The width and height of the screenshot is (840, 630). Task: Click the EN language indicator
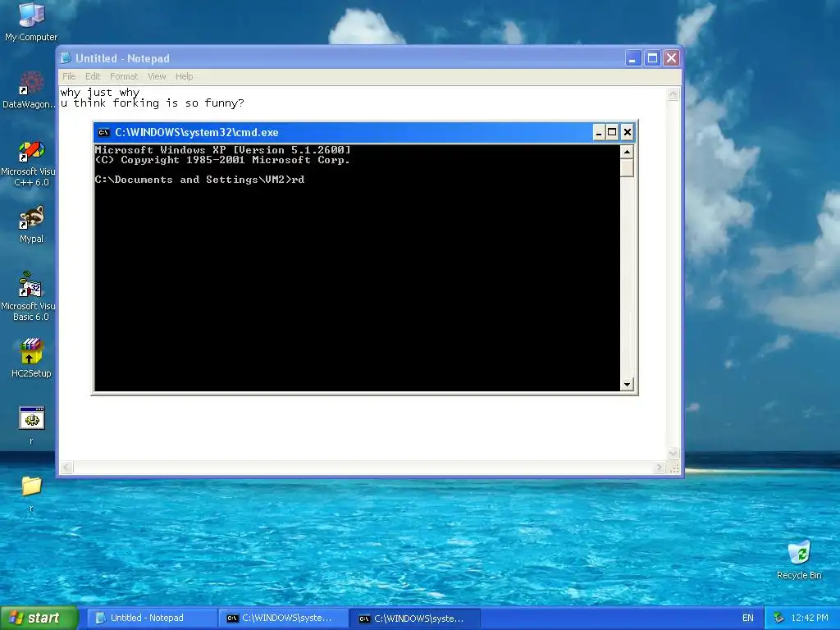click(x=748, y=618)
